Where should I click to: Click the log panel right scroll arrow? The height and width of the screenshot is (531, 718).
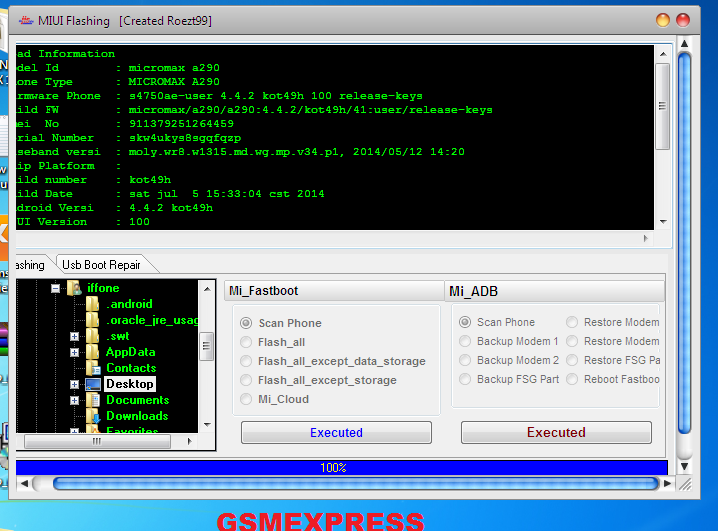646,238
